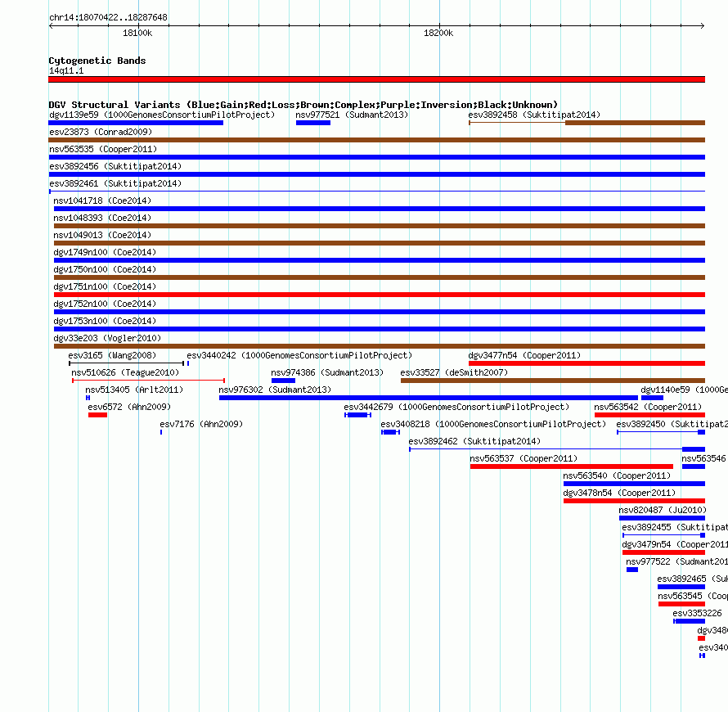Select esv3892450 variant label
Viewport: 728px width, 712px height.
point(672,424)
